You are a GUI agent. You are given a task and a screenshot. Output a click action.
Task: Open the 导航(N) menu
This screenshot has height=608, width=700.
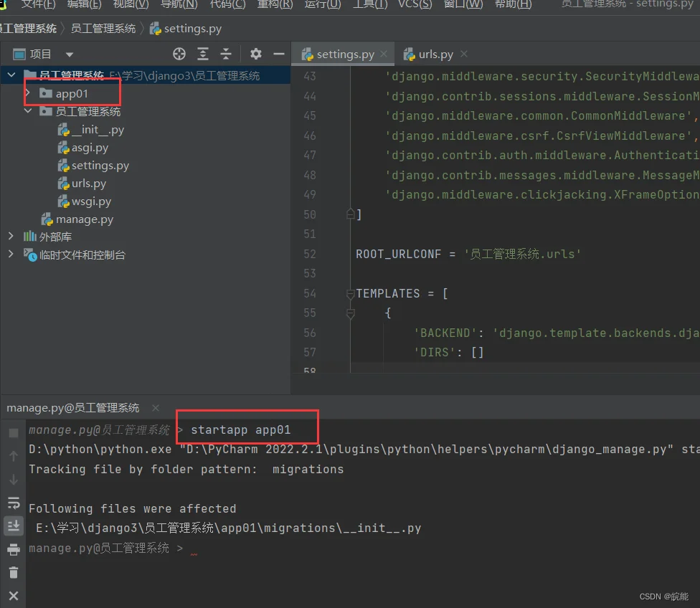[x=179, y=4]
